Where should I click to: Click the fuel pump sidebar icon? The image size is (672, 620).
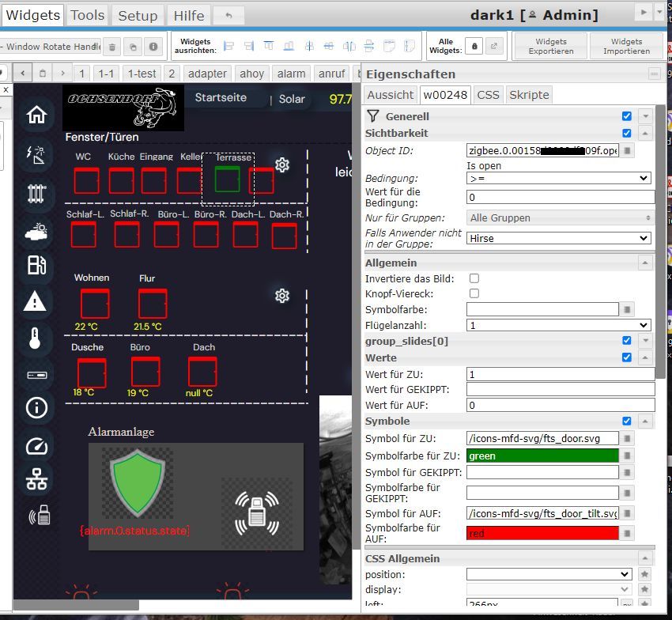click(x=36, y=265)
